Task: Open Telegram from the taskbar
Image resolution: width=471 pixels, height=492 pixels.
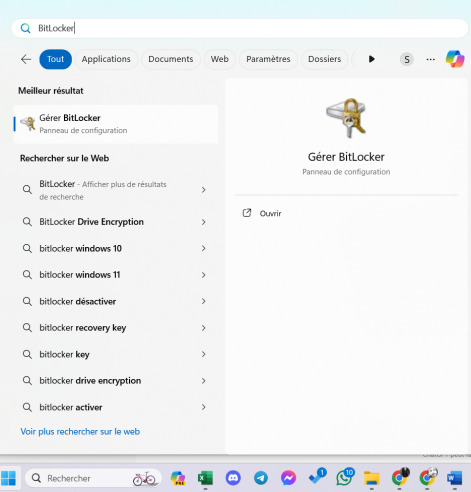Action: 261,478
